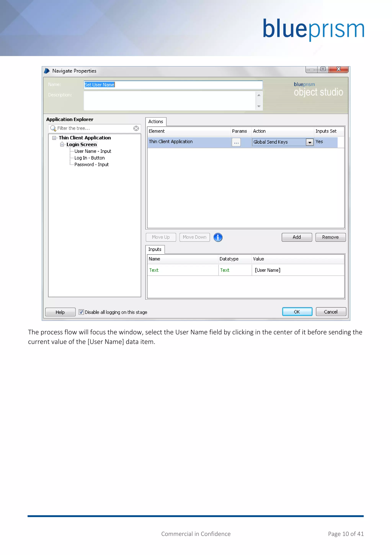This screenshot has height=555, width=392.
Task: Select Log In - Button in the tree
Action: (x=89, y=158)
